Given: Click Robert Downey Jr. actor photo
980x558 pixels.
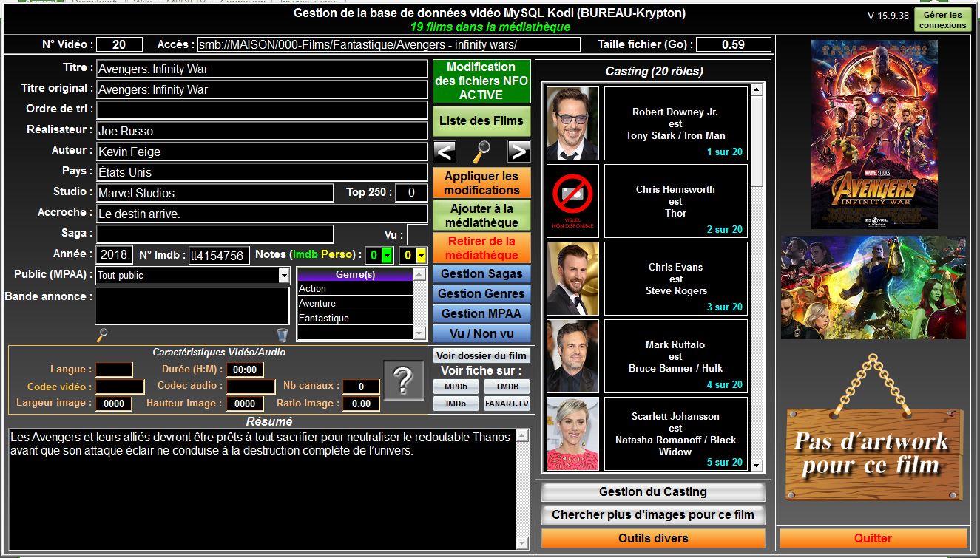Looking at the screenshot, I should 572,123.
